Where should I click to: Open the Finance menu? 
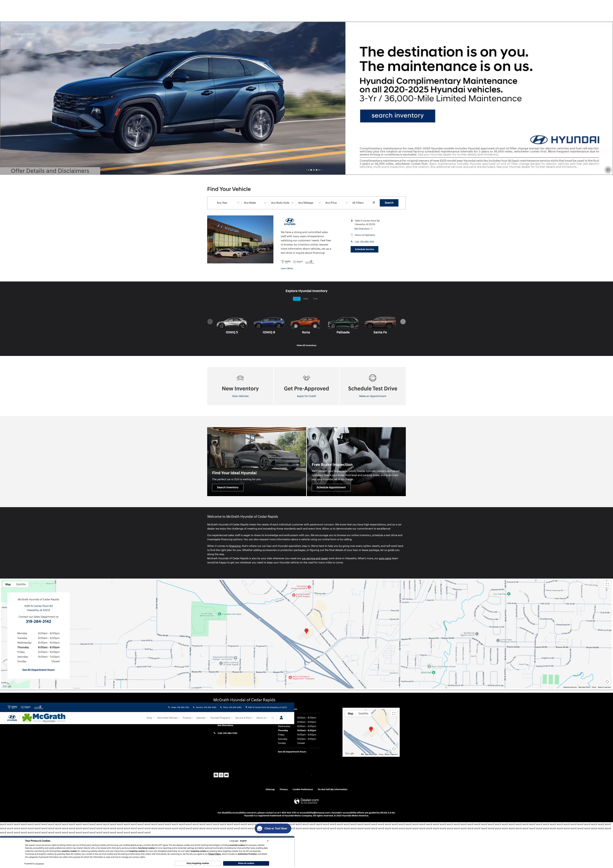click(188, 718)
